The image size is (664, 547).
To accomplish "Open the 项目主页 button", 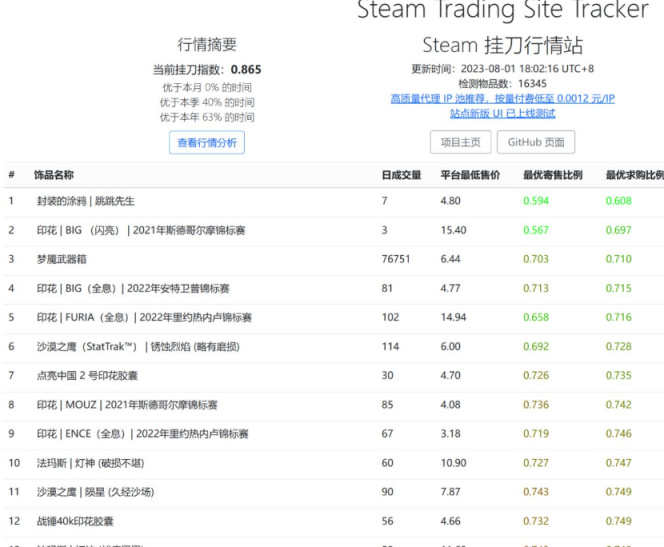I will tap(460, 142).
